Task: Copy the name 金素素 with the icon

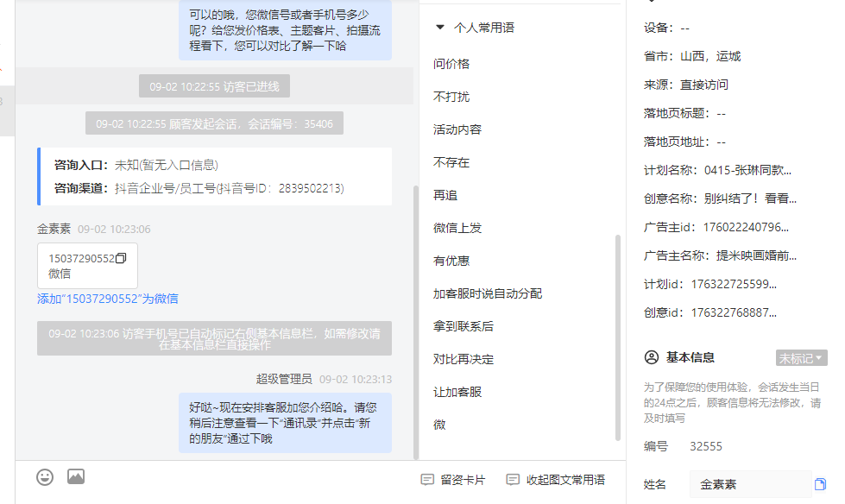Action: click(820, 484)
